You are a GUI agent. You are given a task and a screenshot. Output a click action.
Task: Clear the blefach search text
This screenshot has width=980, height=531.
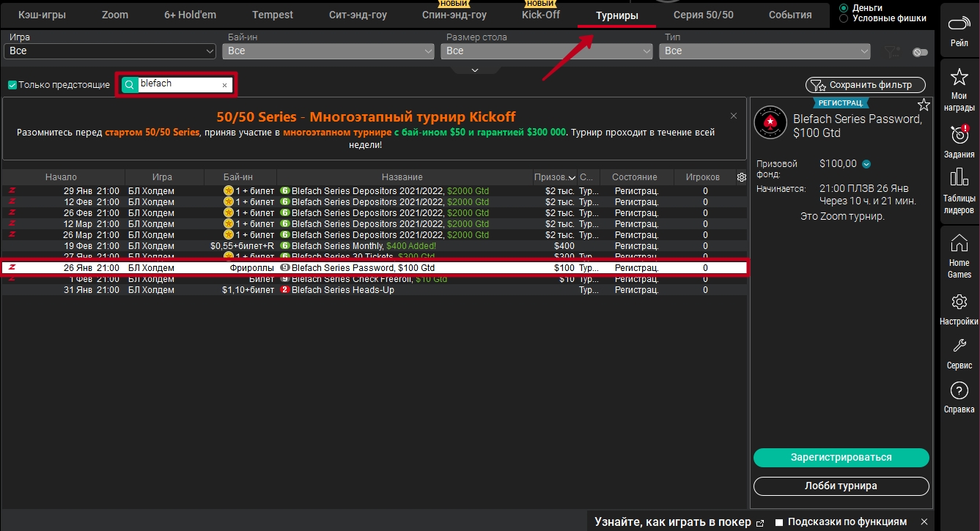[224, 85]
